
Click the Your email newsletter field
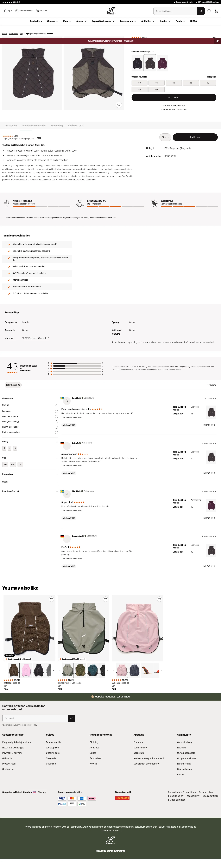(35, 718)
